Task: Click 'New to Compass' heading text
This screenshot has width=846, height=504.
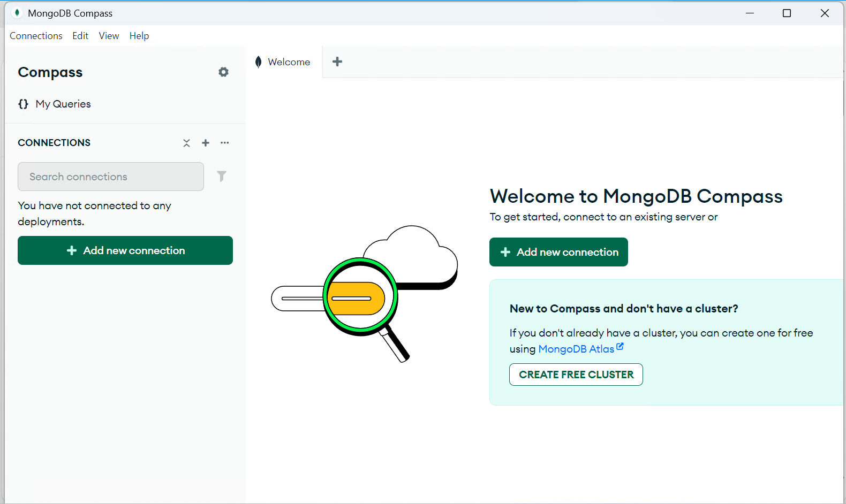Action: point(624,309)
